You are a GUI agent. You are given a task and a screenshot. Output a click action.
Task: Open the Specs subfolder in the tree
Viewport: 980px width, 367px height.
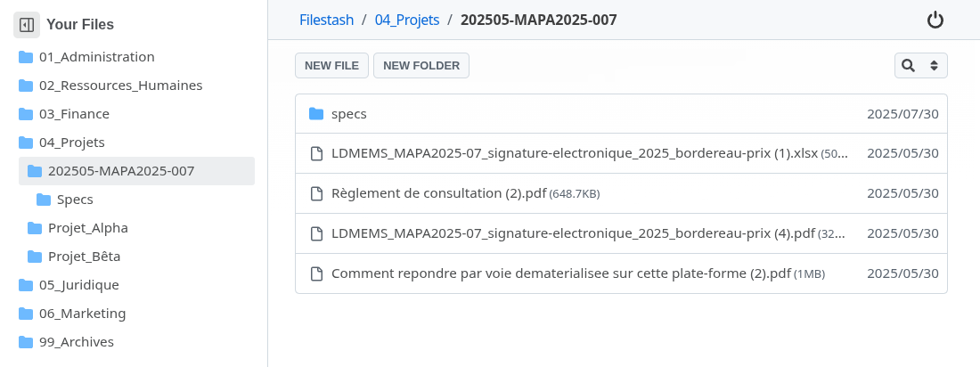(x=75, y=200)
